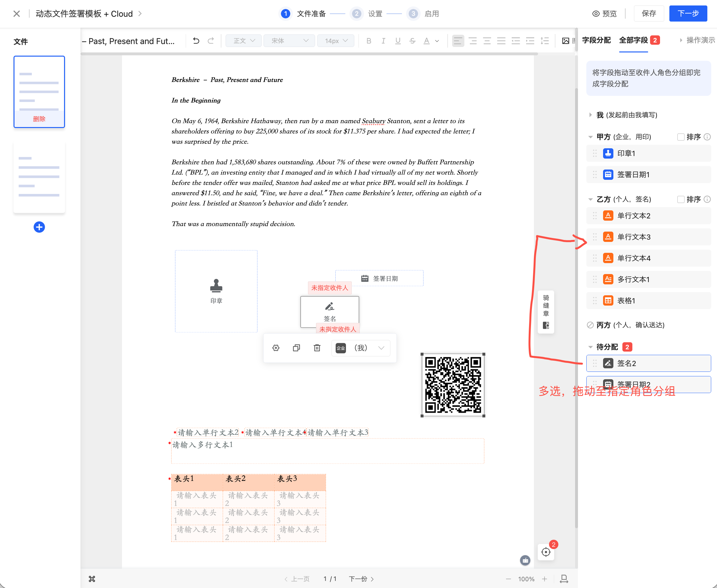Image resolution: width=717 pixels, height=588 pixels.
Task: Enable 排序 checkbox for 乙方
Action: tap(680, 199)
